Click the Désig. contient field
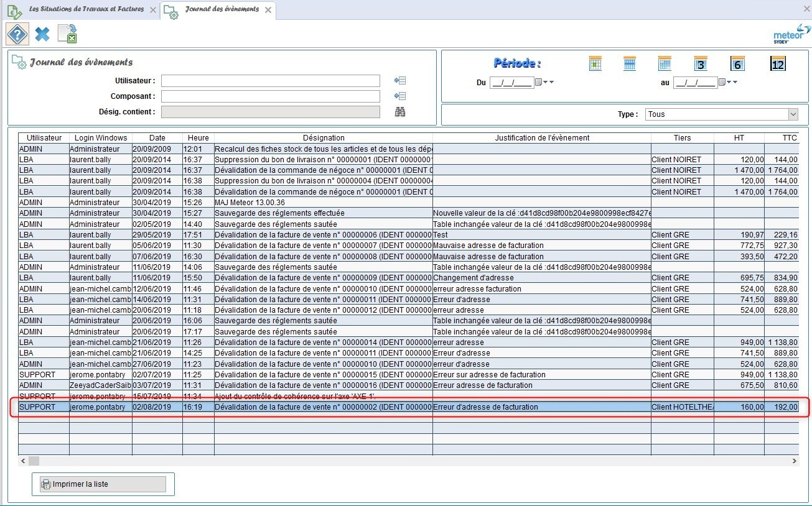 (x=270, y=112)
